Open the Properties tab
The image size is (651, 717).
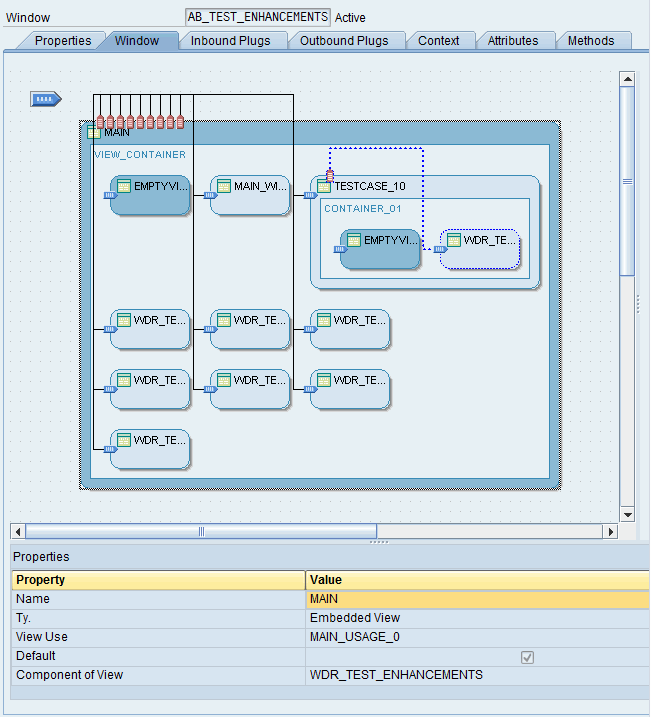(62, 41)
